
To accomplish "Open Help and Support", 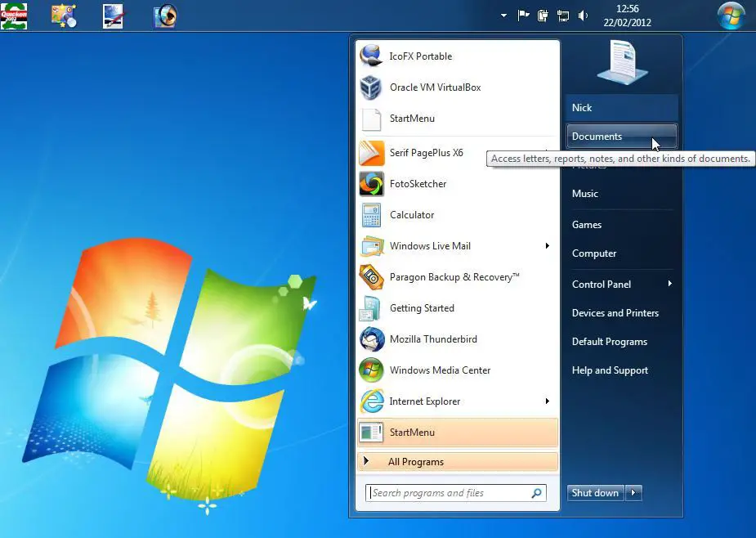I will click(x=621, y=370).
